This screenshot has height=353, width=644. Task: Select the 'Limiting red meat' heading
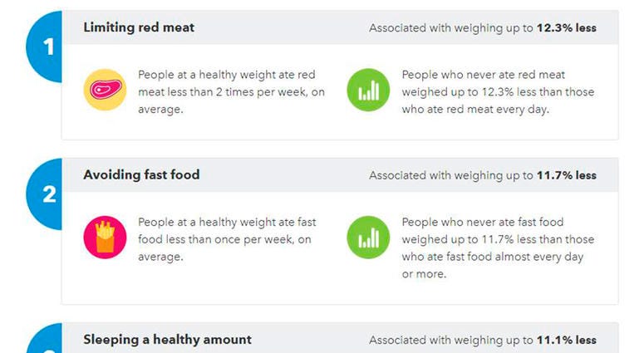point(139,27)
